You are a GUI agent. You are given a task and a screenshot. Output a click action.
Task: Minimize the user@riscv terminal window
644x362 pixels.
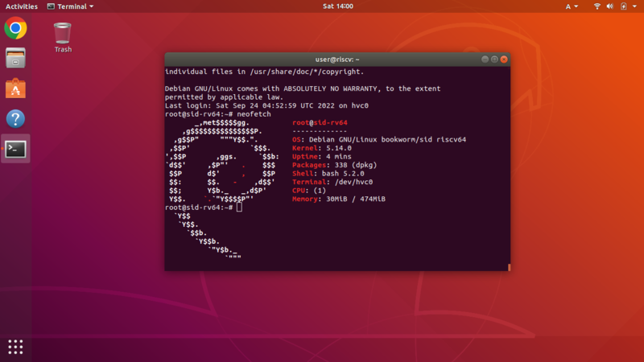(x=485, y=60)
